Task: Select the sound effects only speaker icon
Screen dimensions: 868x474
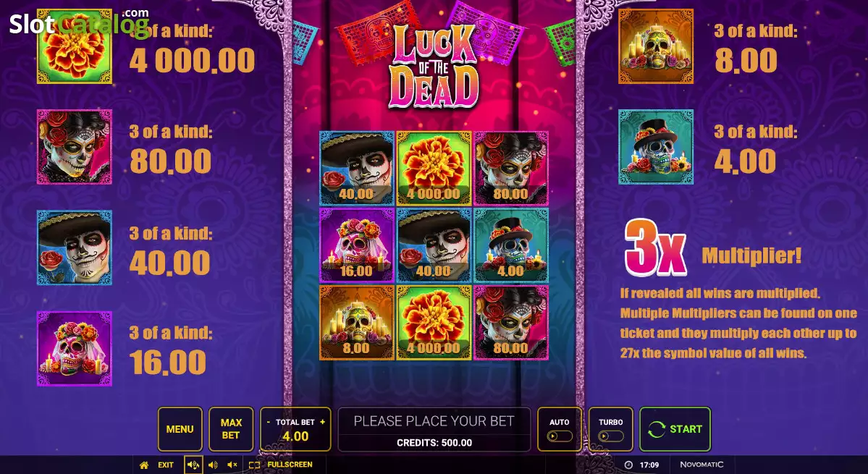Action: click(213, 465)
